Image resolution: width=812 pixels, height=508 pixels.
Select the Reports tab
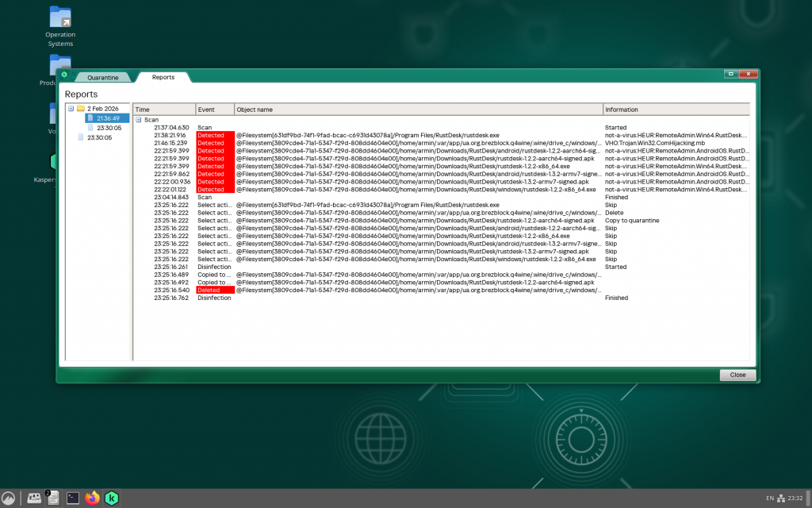click(x=163, y=77)
